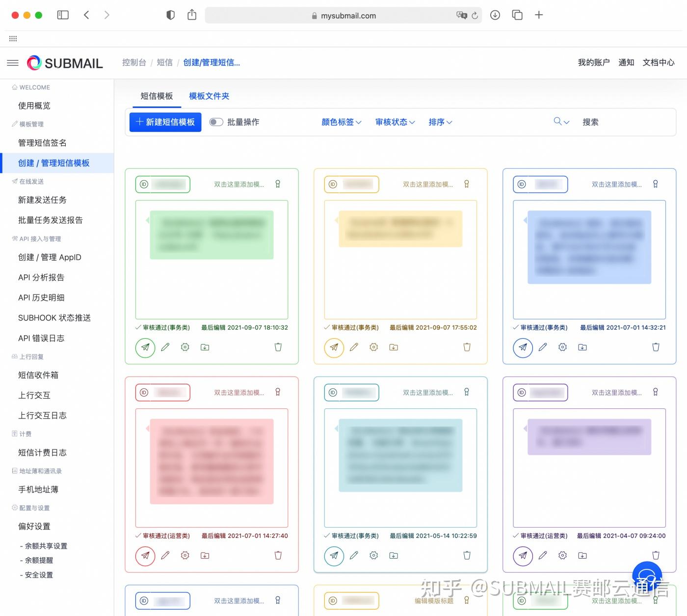Viewport: 687px width, 616px height.
Task: Switch to the 模板文件夹 tab
Action: point(209,96)
